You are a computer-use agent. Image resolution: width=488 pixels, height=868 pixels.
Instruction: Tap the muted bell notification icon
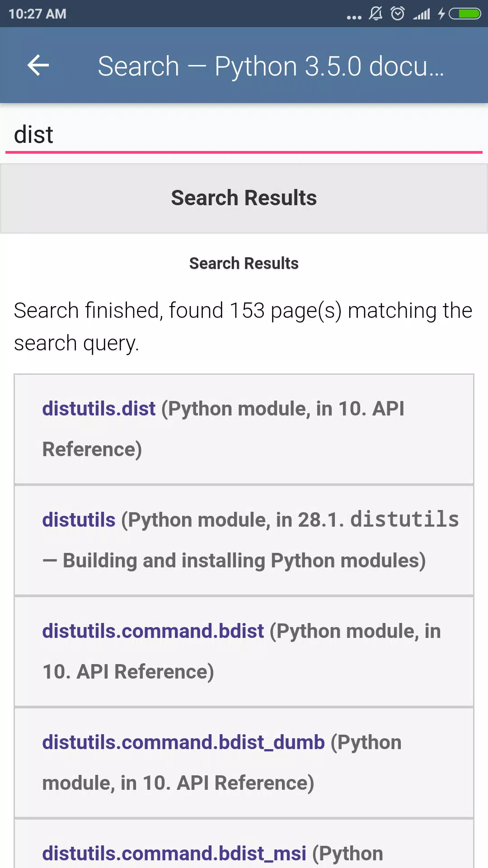point(375,14)
